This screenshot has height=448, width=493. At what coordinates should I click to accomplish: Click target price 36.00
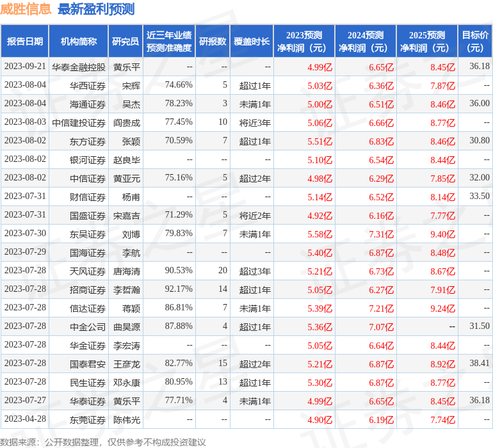point(480,104)
